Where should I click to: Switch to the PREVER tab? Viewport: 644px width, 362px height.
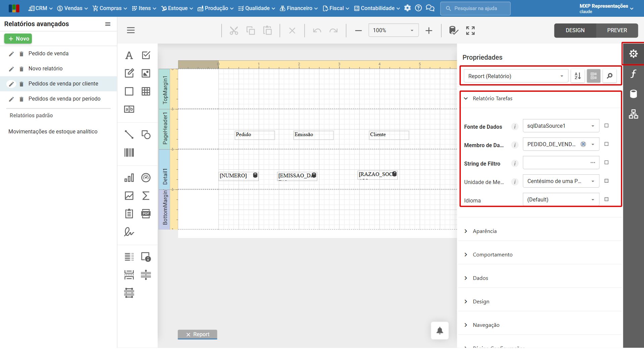coord(617,30)
